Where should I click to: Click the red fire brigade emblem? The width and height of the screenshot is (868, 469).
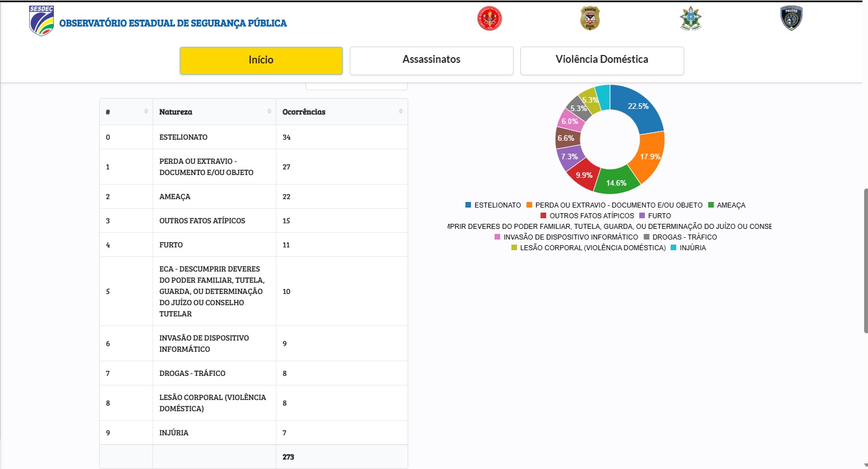490,19
